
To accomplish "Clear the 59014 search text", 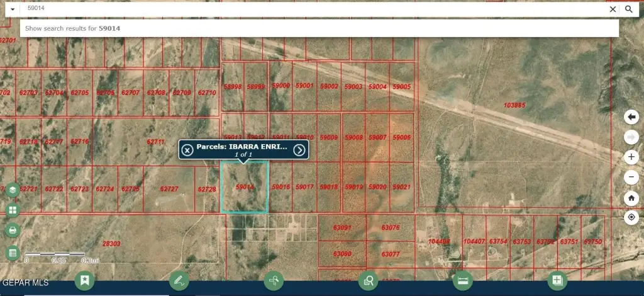I will (x=613, y=9).
